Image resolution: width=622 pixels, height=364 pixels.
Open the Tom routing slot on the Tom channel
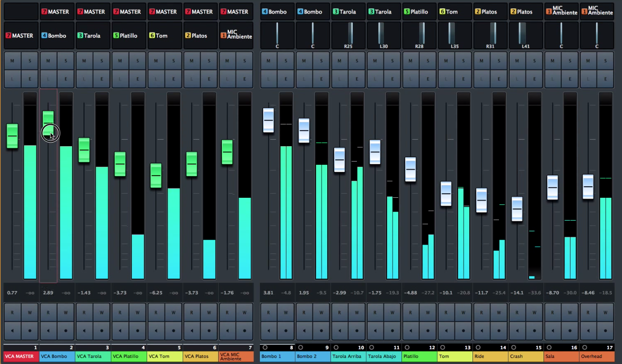tap(454, 12)
